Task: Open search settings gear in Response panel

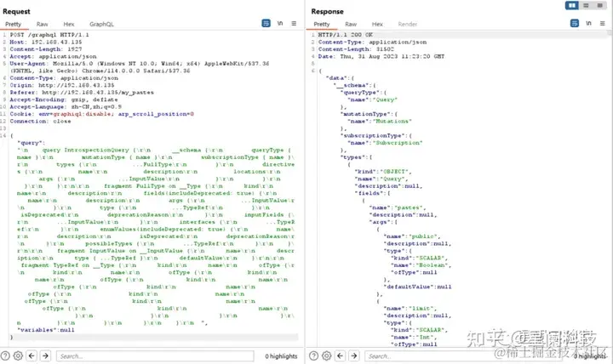Action: coord(326,355)
